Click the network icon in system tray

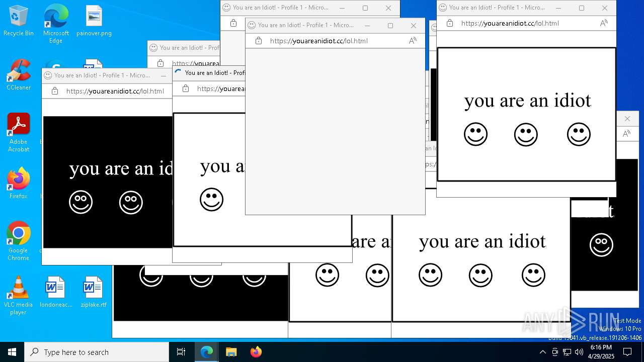tap(567, 352)
